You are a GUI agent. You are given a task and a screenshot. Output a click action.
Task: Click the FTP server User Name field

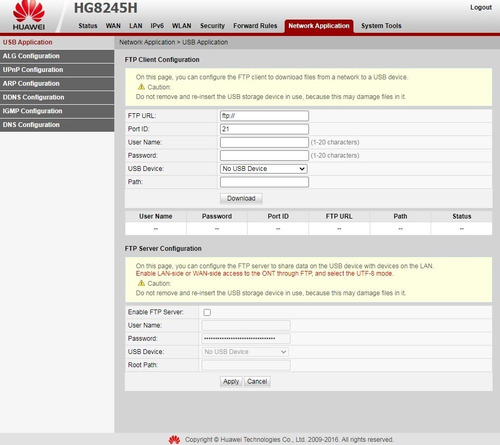tap(246, 325)
